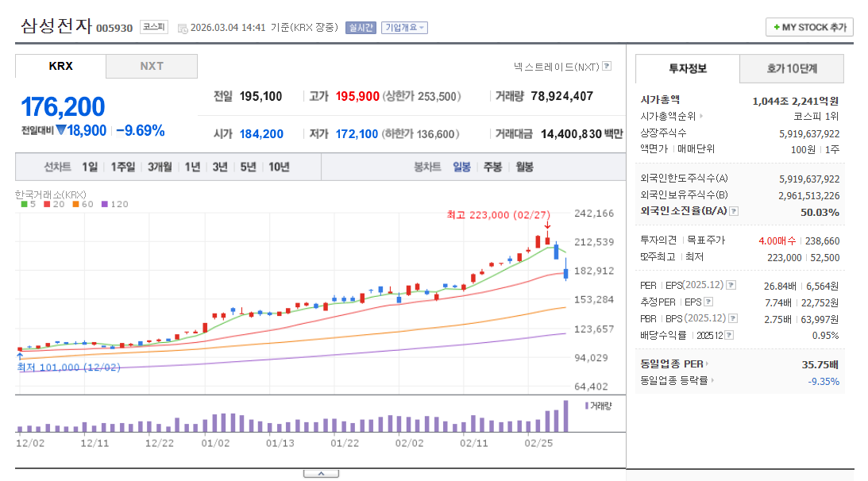Click the calendar icon beside the date
Screen dimensions: 868x481
(x=182, y=29)
